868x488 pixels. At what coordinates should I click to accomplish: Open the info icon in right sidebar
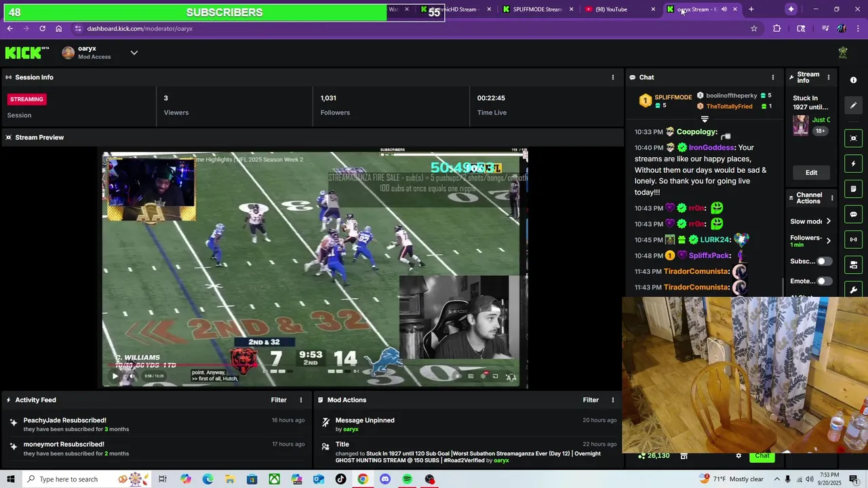pos(853,80)
